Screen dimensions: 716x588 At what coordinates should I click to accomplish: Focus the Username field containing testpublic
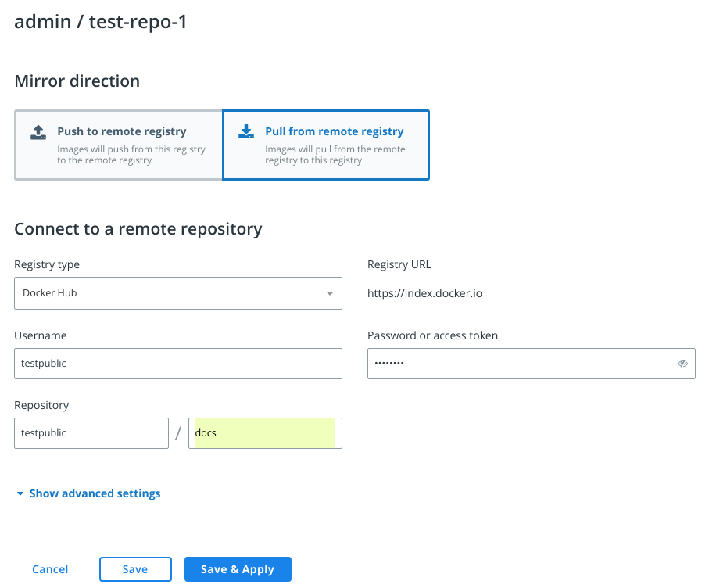point(177,364)
